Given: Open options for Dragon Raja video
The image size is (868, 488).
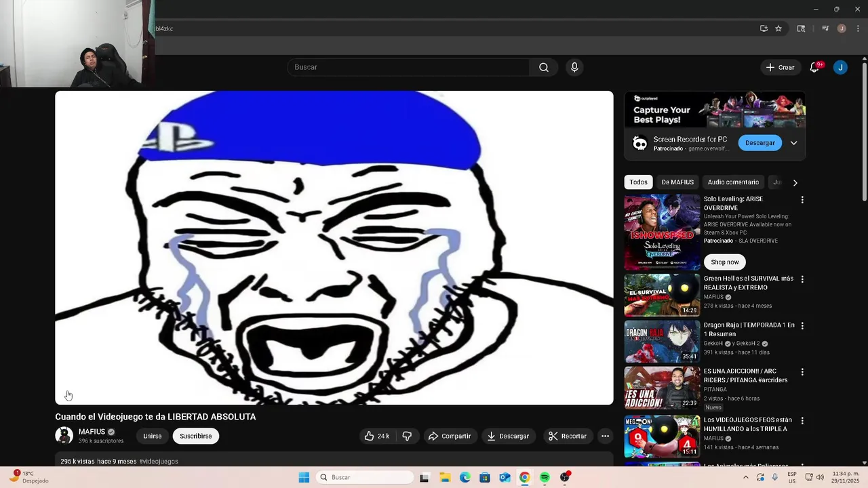Looking at the screenshot, I should [802, 325].
